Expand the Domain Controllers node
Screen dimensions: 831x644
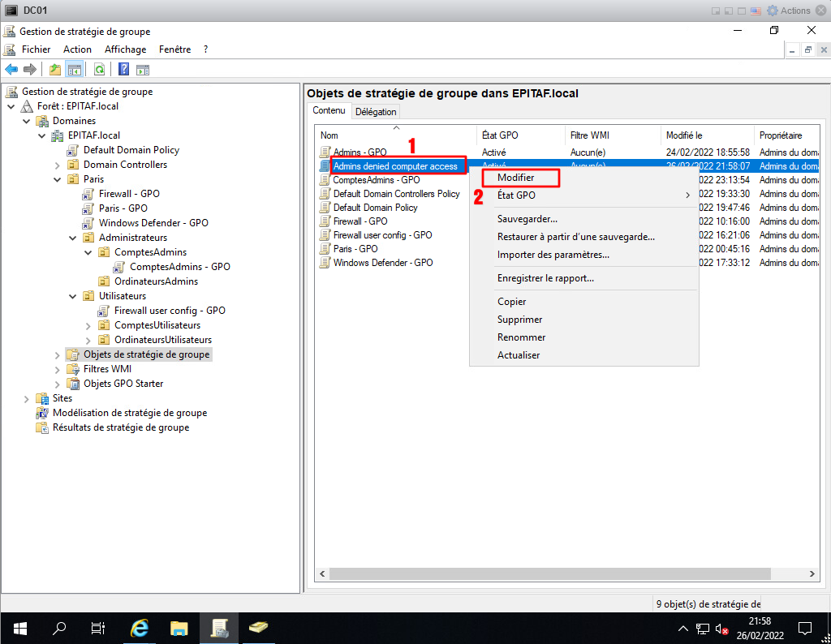point(58,165)
